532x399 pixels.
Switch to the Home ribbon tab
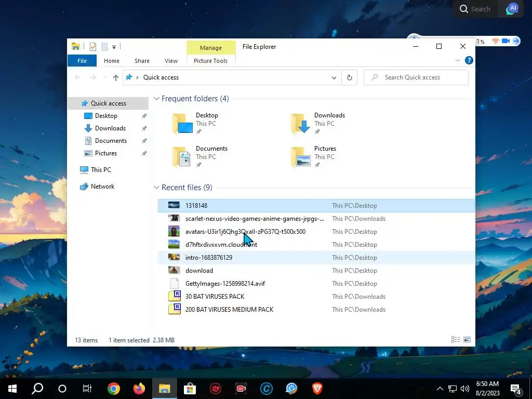coord(112,61)
